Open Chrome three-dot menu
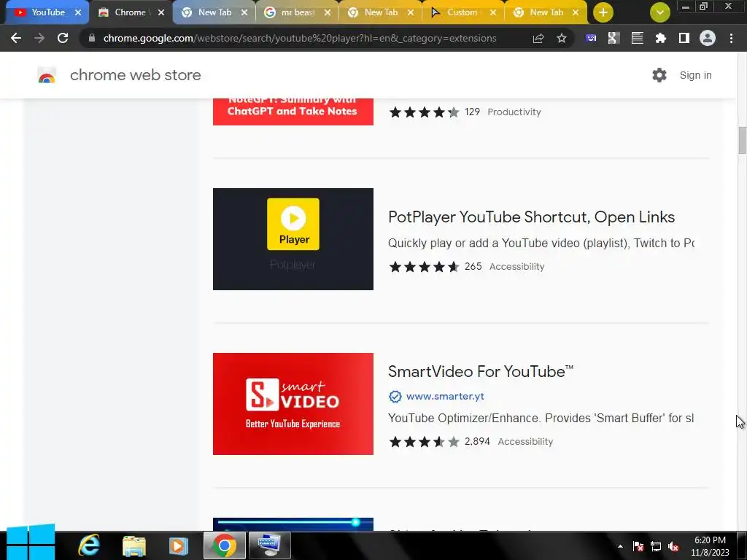The width and height of the screenshot is (747, 560). pyautogui.click(x=731, y=38)
